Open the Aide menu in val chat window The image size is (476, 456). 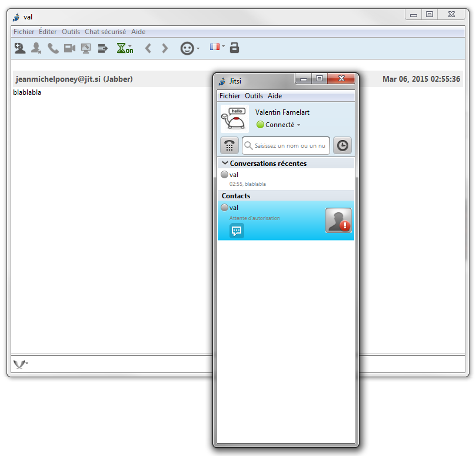138,32
